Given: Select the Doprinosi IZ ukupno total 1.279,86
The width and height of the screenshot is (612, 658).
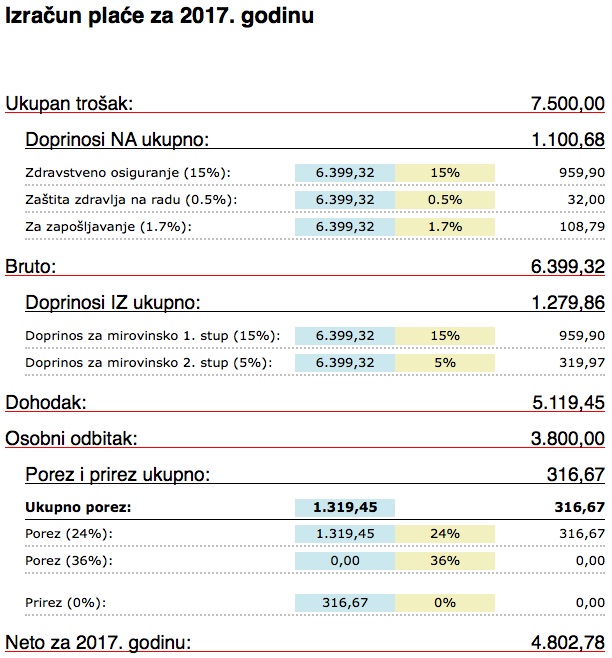Looking at the screenshot, I should pyautogui.click(x=567, y=302).
